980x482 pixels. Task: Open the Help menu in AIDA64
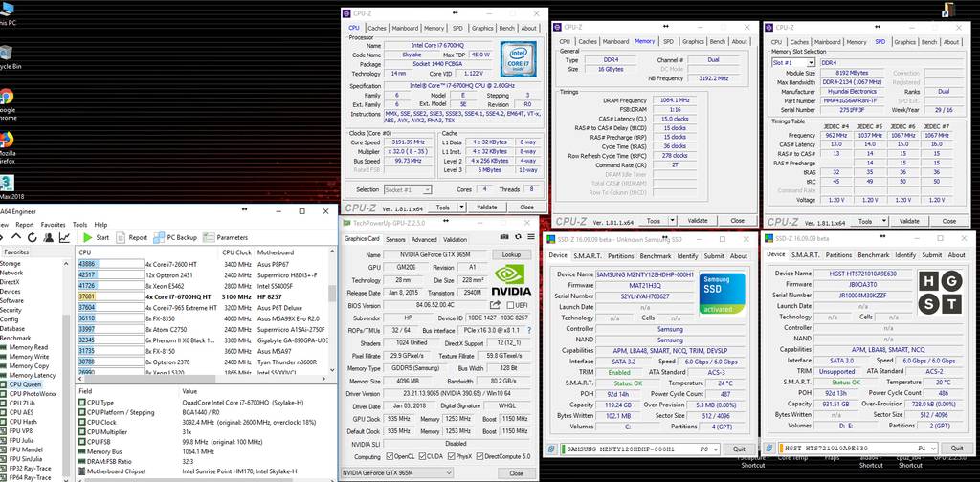(x=100, y=225)
